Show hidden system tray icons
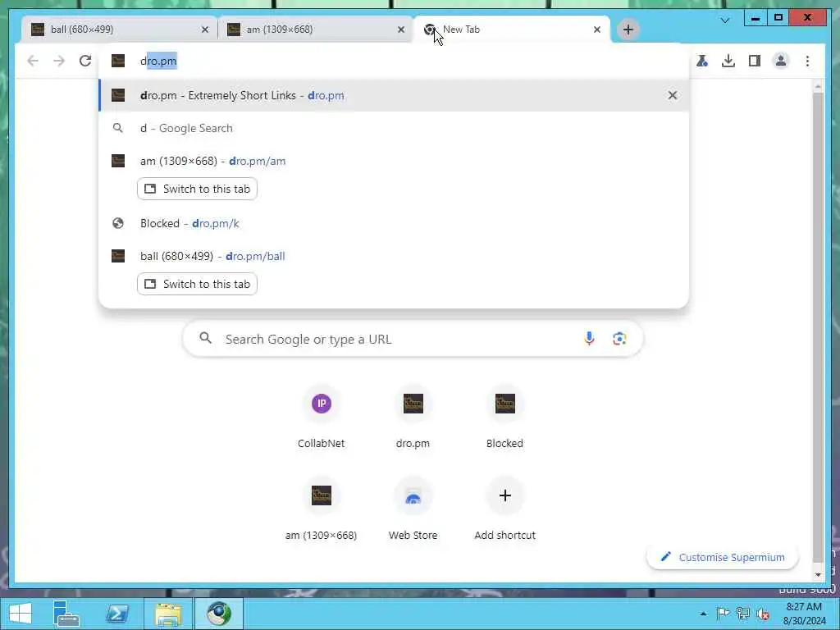This screenshot has width=840, height=630. pyautogui.click(x=703, y=614)
